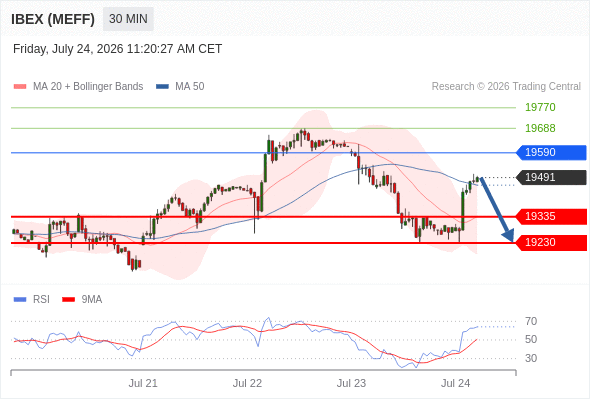Image resolution: width=590 pixels, height=400 pixels.
Task: Click the MA 20 + Bollinger Bands legend swatch
Action: [20, 87]
